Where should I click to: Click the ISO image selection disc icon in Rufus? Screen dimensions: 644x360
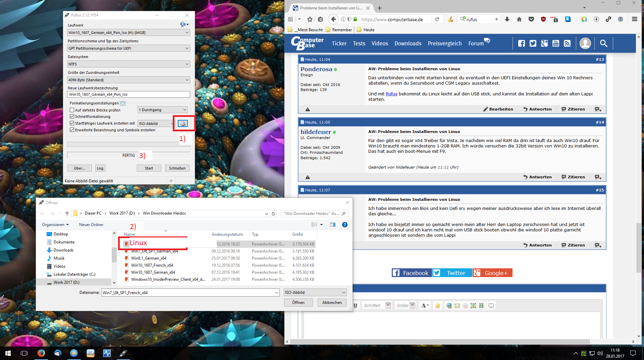click(x=183, y=124)
